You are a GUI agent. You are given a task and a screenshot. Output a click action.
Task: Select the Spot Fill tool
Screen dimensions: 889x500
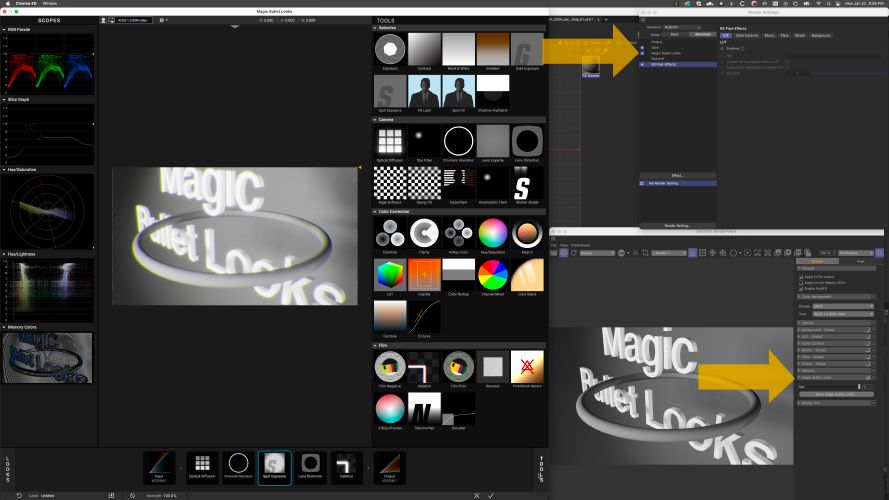459,91
